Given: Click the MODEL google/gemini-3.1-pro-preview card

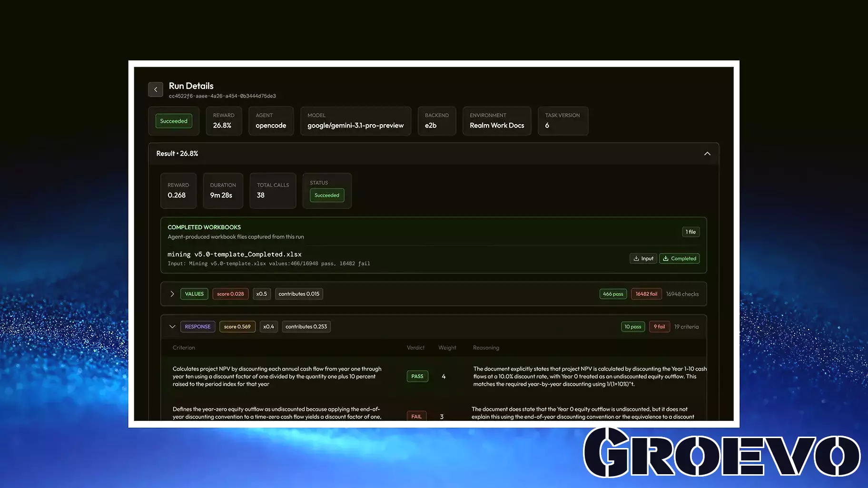Looking at the screenshot, I should click(x=355, y=121).
